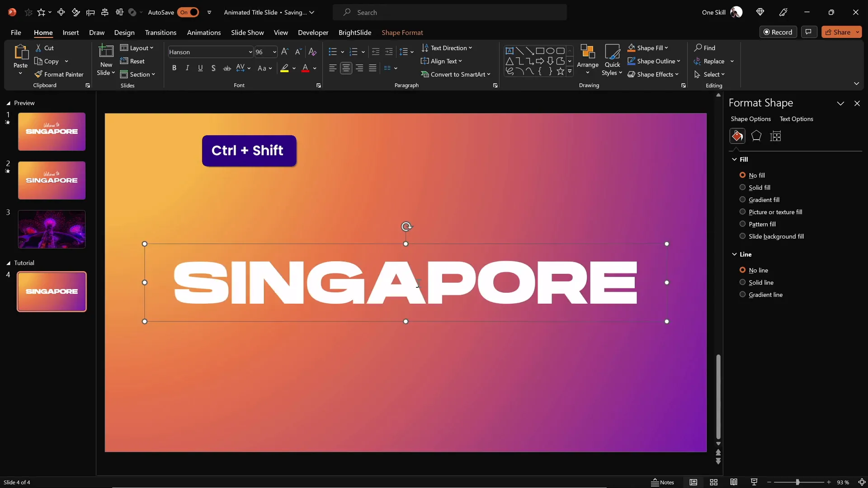Increase font size icon
Viewport: 868px width, 488px height.
coord(285,52)
